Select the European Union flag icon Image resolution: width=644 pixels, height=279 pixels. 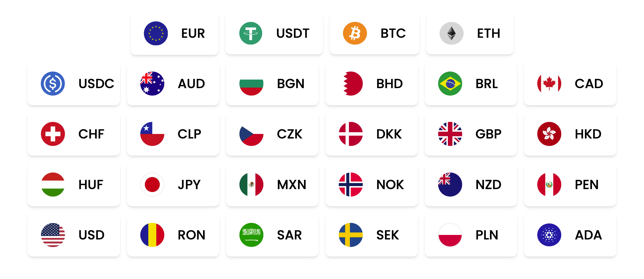[156, 33]
